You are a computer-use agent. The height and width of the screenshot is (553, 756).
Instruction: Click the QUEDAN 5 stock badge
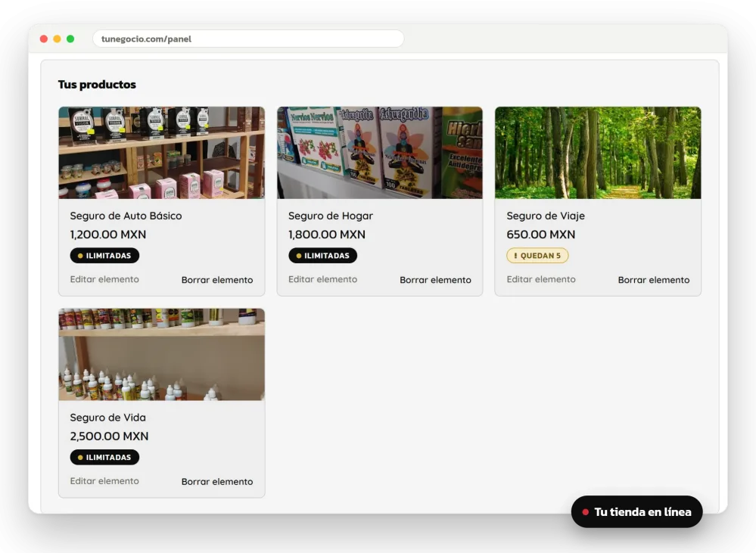pyautogui.click(x=537, y=256)
